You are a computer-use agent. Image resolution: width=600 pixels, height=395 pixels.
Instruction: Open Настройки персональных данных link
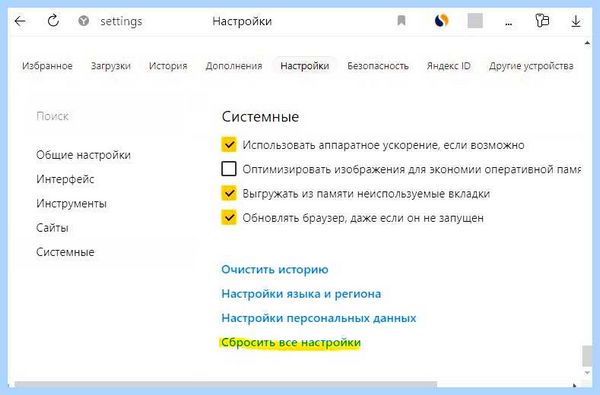click(x=319, y=318)
